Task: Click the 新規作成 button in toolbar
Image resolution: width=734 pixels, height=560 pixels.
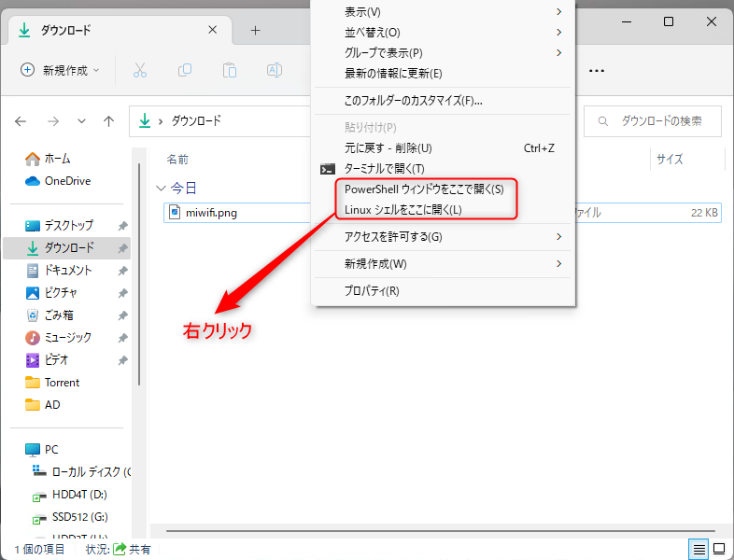Action: pos(60,70)
